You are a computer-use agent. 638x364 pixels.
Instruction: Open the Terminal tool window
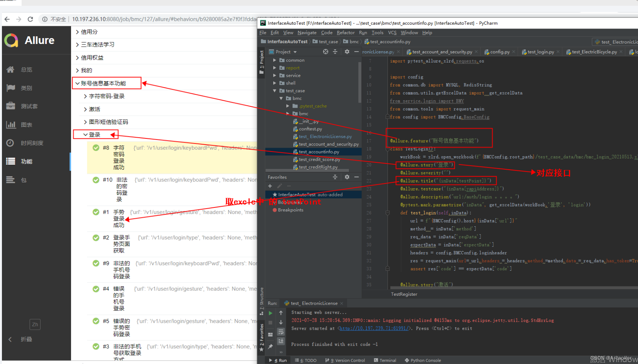coord(385,361)
